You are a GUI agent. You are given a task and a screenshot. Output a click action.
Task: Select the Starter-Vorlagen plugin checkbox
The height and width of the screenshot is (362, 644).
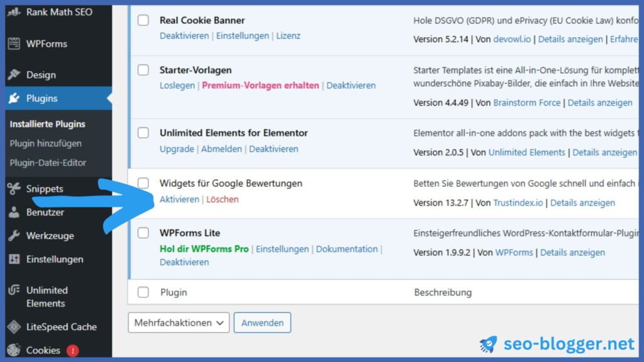tap(143, 70)
